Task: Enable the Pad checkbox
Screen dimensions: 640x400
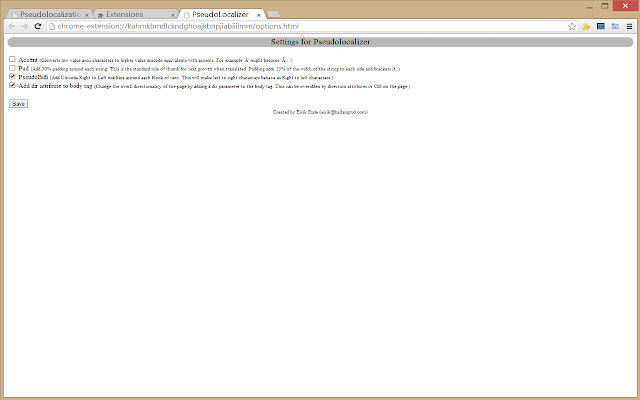Action: click(x=12, y=68)
